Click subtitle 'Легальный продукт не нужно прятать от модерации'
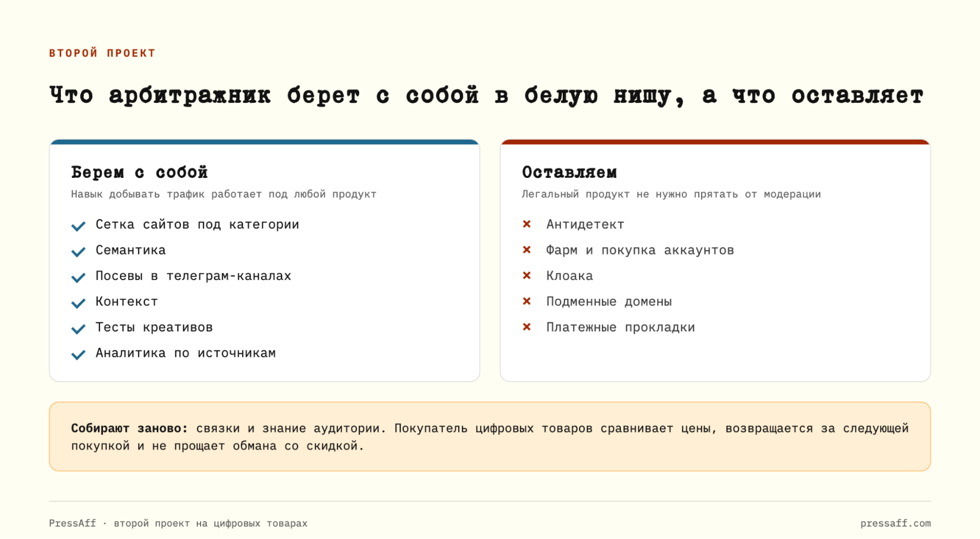 [671, 194]
